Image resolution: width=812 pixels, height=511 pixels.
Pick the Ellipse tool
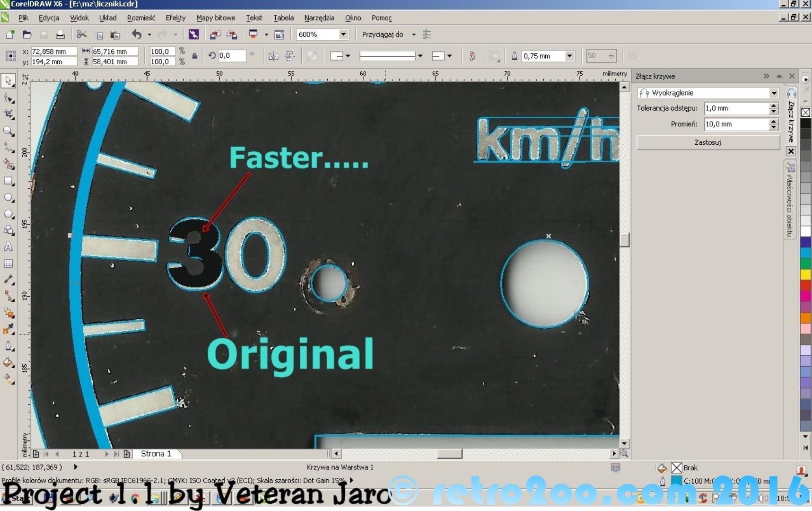pyautogui.click(x=9, y=197)
